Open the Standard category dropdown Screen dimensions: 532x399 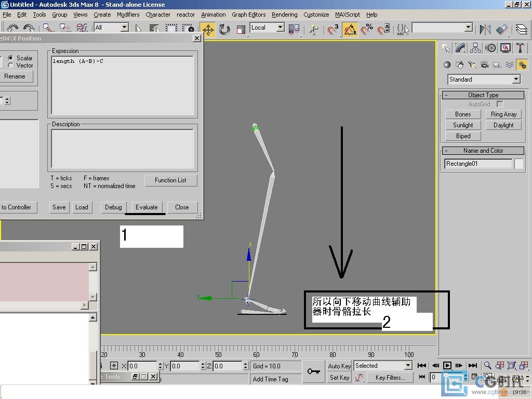coord(516,79)
